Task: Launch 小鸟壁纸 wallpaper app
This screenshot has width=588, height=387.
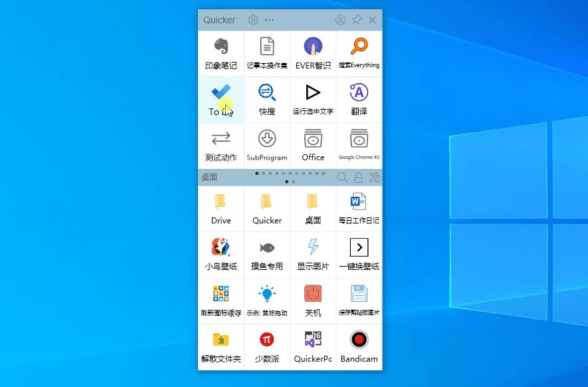Action: pos(221,255)
